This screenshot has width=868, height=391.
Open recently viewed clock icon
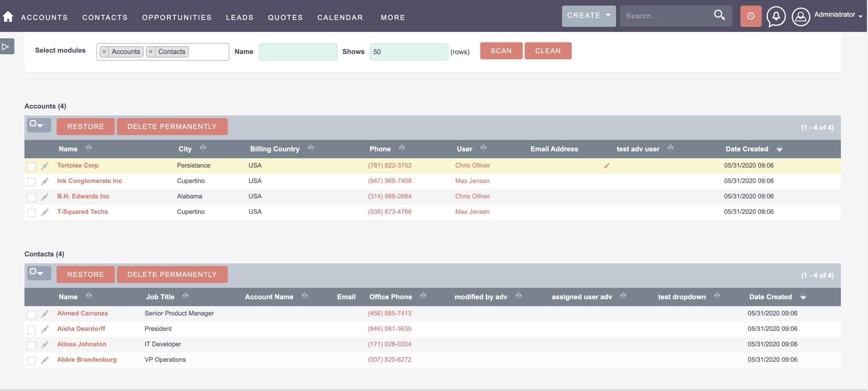(751, 16)
